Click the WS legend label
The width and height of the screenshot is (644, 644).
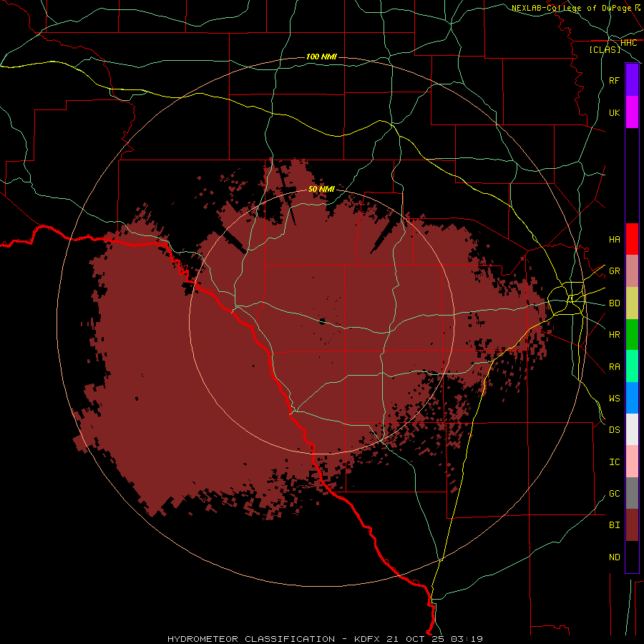click(614, 398)
